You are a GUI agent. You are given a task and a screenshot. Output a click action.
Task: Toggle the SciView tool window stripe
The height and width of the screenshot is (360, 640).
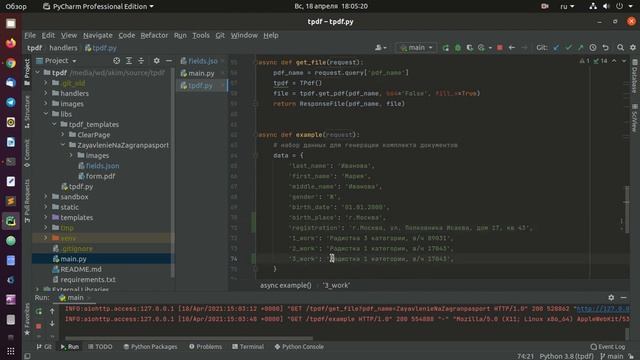(635, 118)
